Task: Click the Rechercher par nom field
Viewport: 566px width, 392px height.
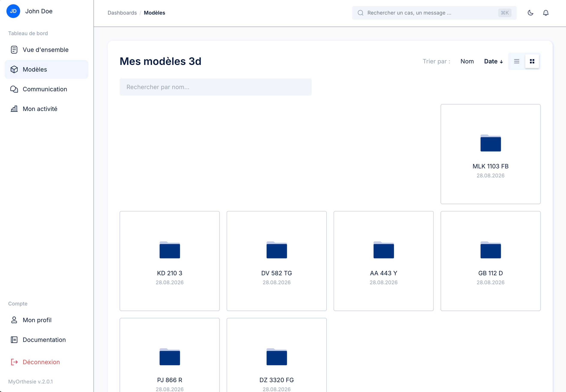Action: point(215,87)
